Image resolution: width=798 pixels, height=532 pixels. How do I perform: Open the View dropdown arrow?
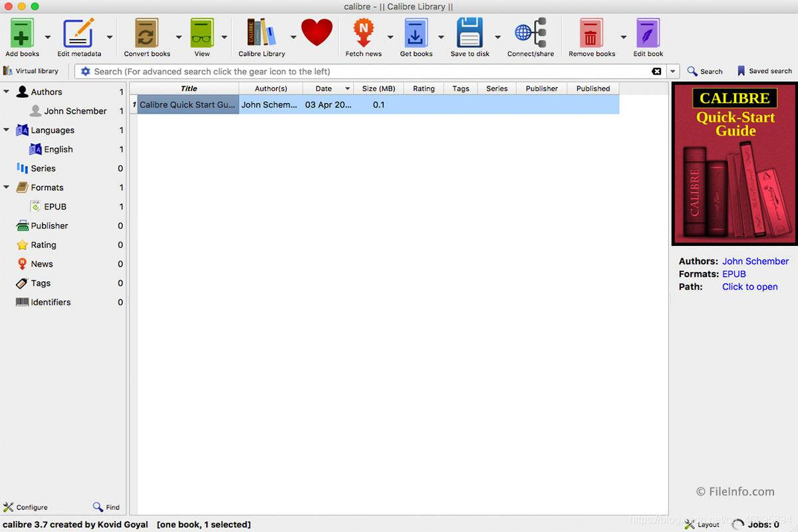(x=224, y=37)
